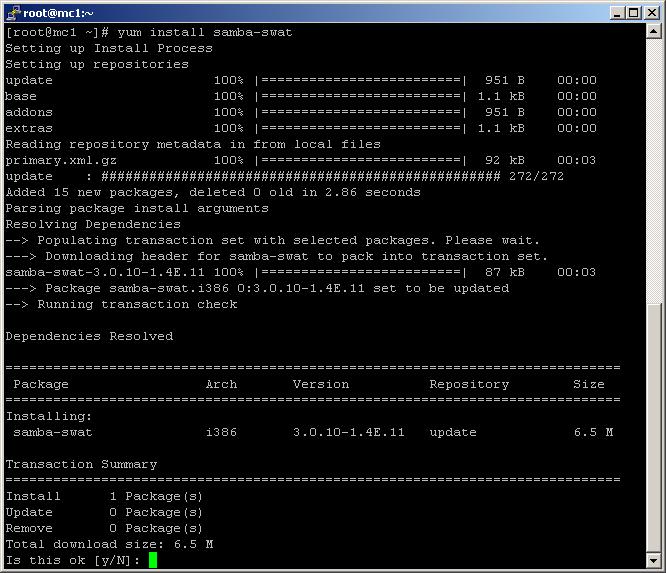Click the 'Setting up Install Process' line

tap(109, 48)
